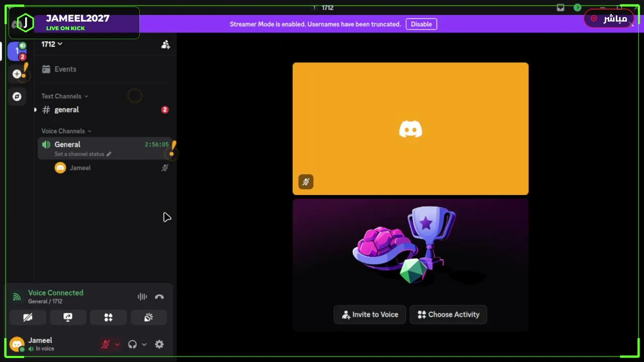
Task: Open the microphone input options arrow
Action: point(117,344)
